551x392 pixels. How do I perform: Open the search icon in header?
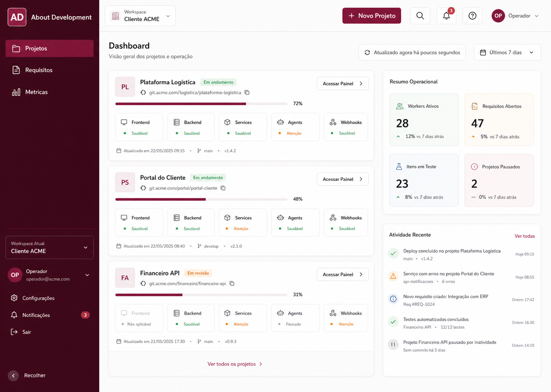[x=420, y=16]
